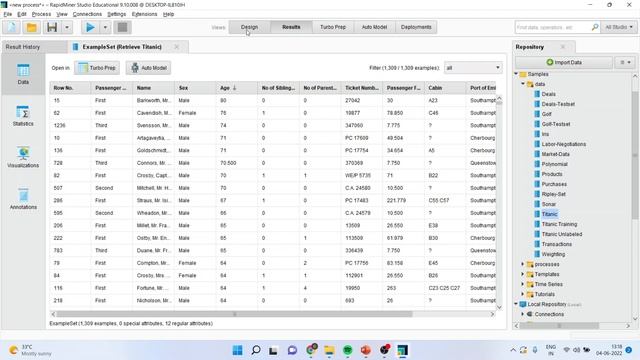Viewport: 640px width, 360px height.
Task: Collapse the data folder in Samples
Action: pyautogui.click(x=523, y=84)
